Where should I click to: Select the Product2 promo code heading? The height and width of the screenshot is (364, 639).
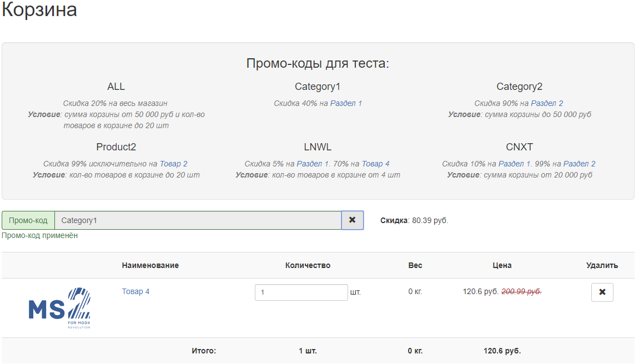[x=116, y=147]
